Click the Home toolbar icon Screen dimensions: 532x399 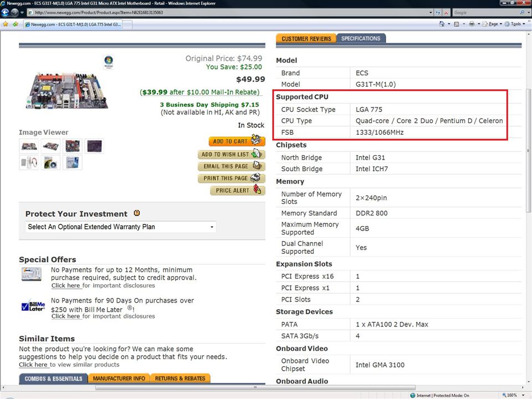442,24
